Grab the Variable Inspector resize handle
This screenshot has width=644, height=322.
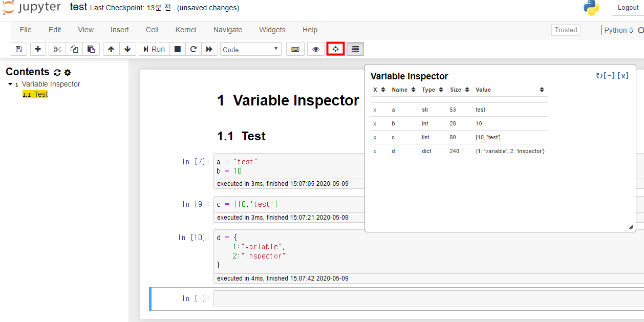click(631, 227)
